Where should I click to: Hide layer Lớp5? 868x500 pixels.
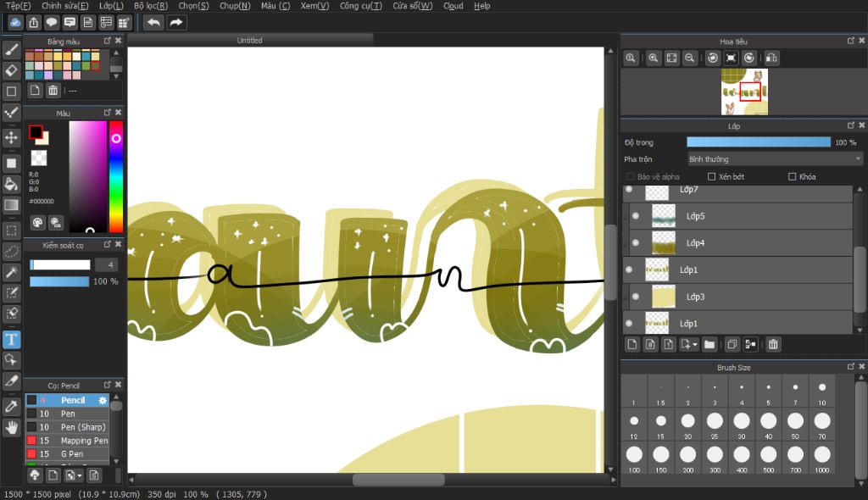636,216
